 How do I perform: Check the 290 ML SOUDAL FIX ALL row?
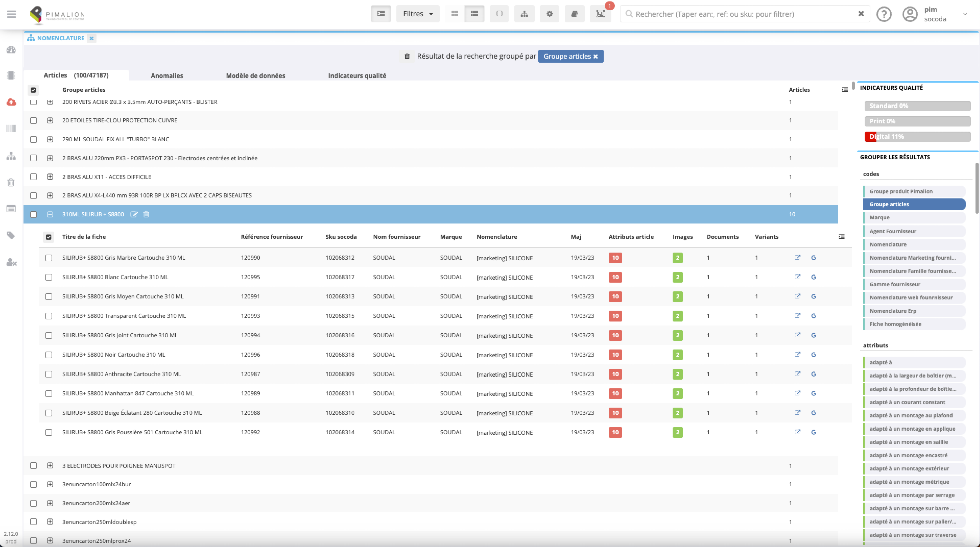tap(33, 140)
